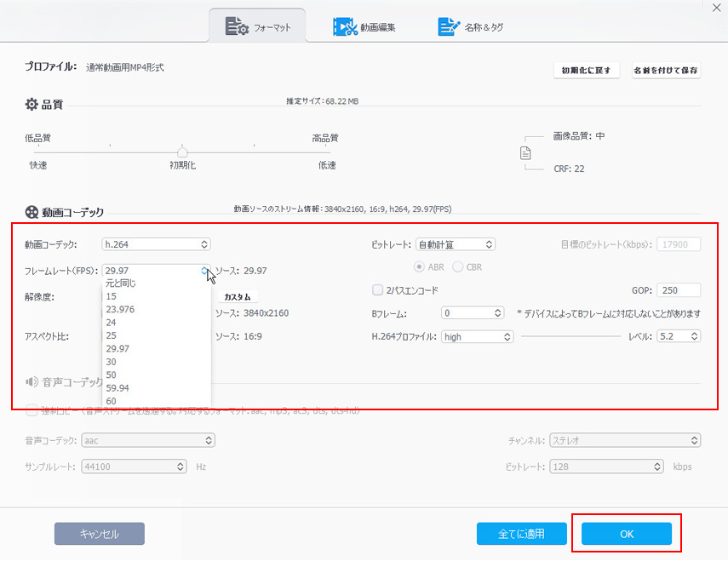Viewport: 728px width, 561px height.
Task: Select the ABR radio button
Action: (420, 267)
